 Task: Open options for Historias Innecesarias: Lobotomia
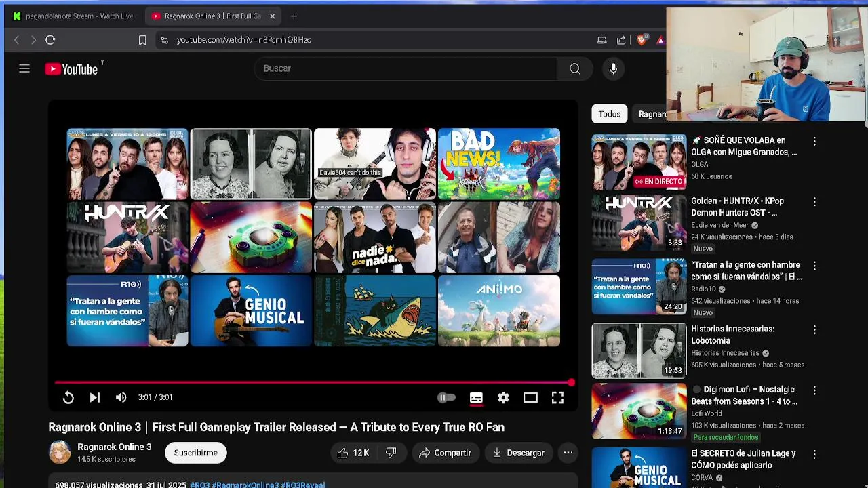coord(814,330)
